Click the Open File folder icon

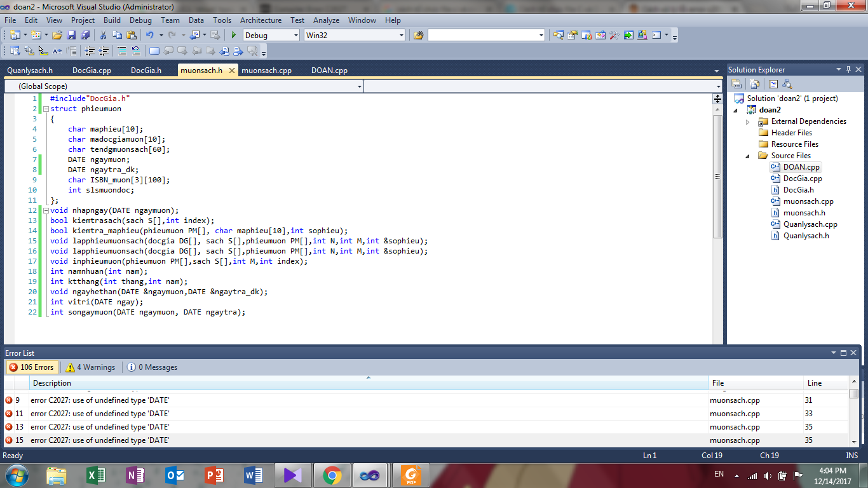57,36
